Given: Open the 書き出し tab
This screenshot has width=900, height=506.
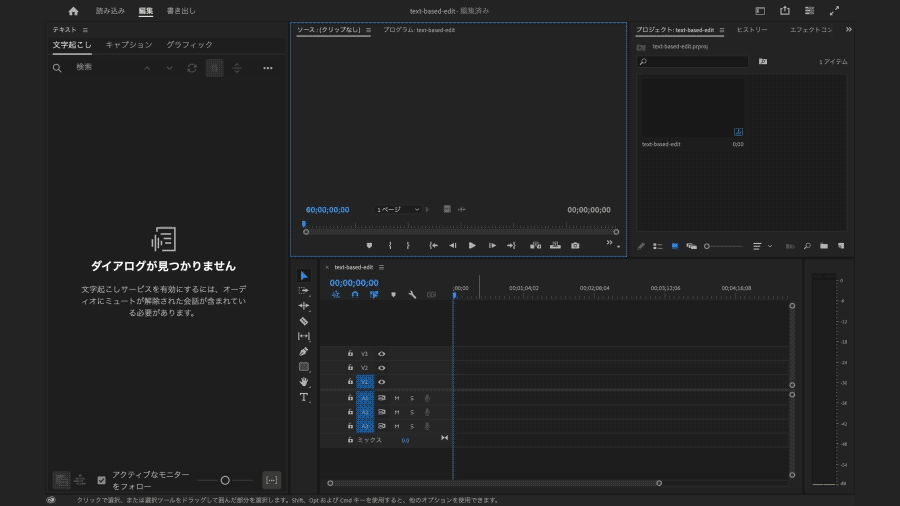Looking at the screenshot, I should (x=181, y=11).
